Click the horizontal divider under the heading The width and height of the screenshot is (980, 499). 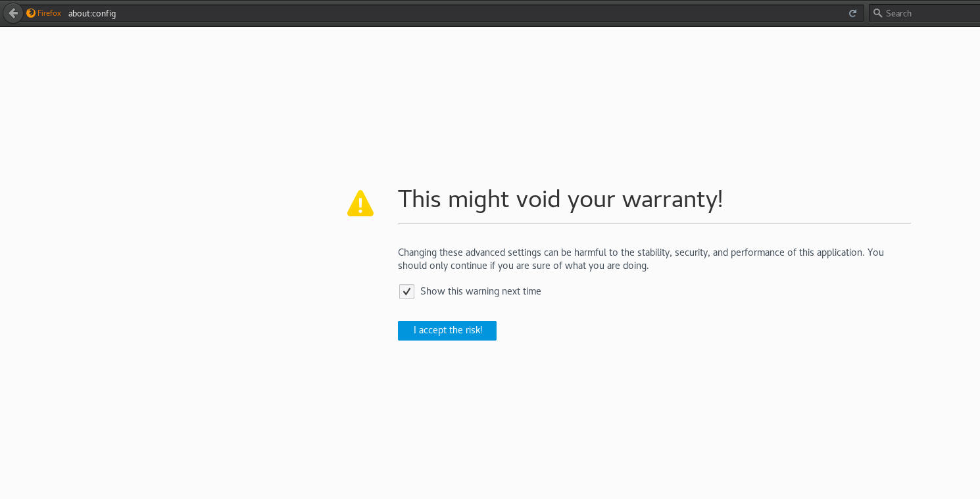[654, 224]
